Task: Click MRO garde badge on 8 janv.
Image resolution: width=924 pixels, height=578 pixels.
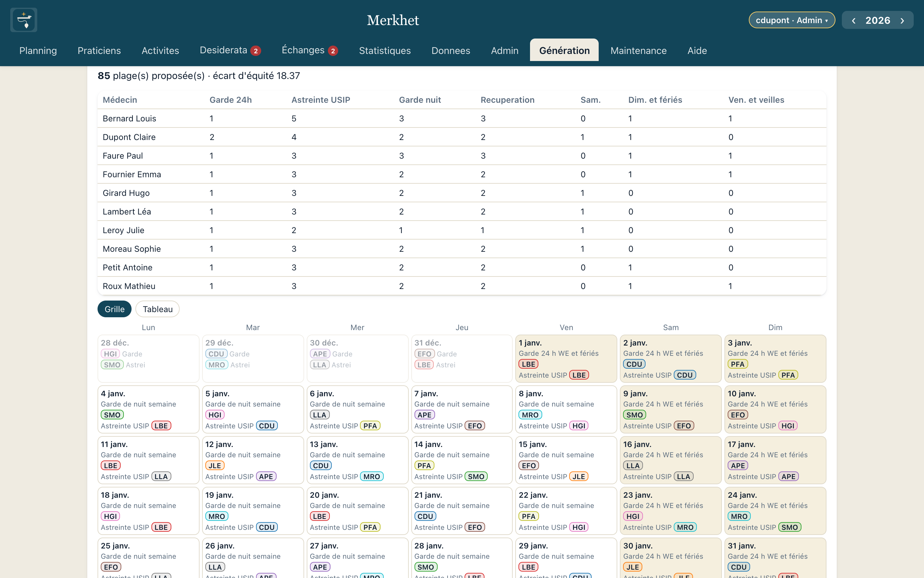Action: coord(530,415)
